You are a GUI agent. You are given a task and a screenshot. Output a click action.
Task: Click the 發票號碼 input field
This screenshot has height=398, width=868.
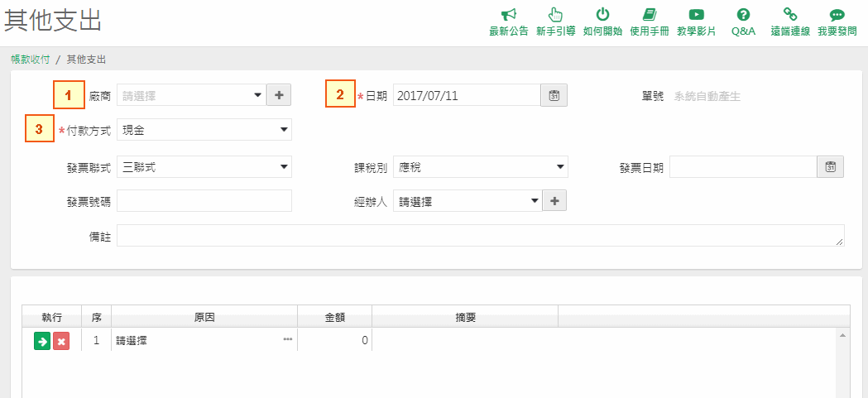coord(204,201)
